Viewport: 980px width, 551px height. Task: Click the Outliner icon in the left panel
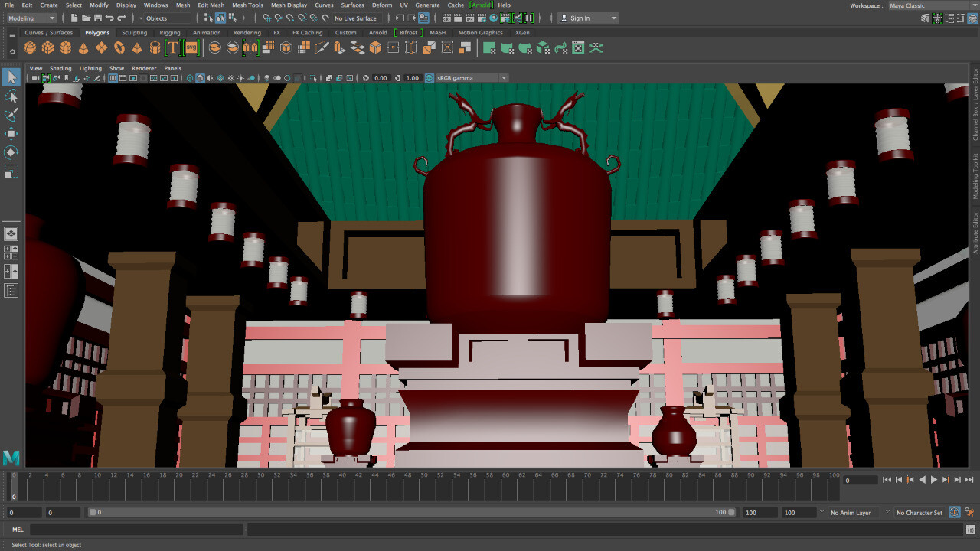tap(11, 290)
